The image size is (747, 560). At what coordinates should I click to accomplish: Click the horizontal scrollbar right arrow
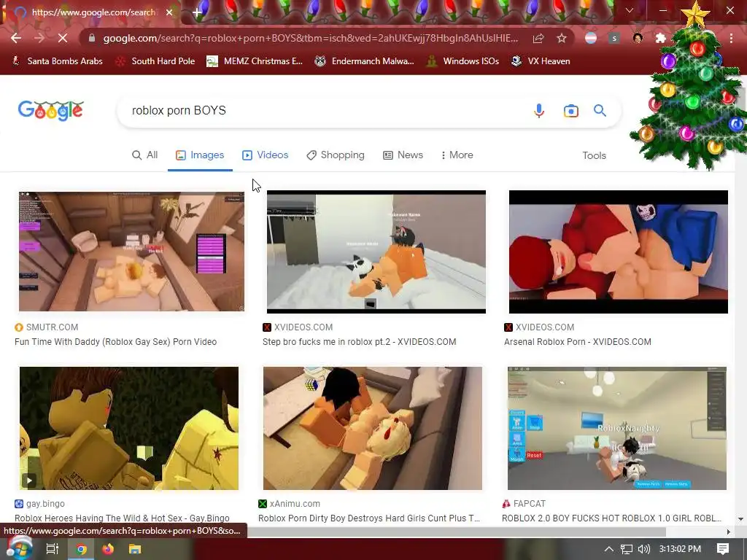coord(729,532)
